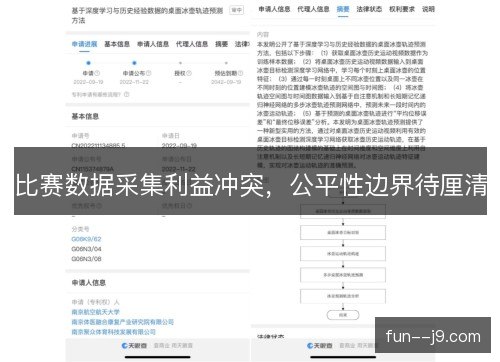Select 申请人信息 tab on right screen

coord(274,9)
